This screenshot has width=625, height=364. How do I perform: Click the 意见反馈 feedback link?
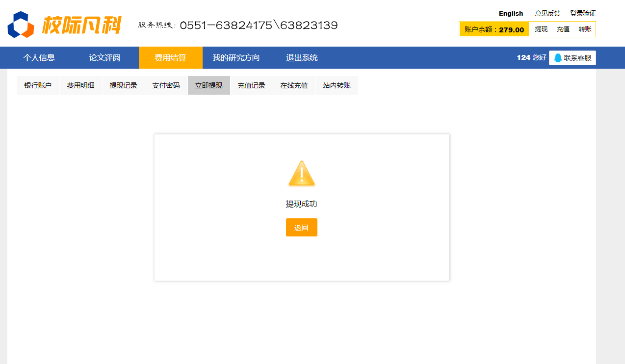click(x=547, y=14)
